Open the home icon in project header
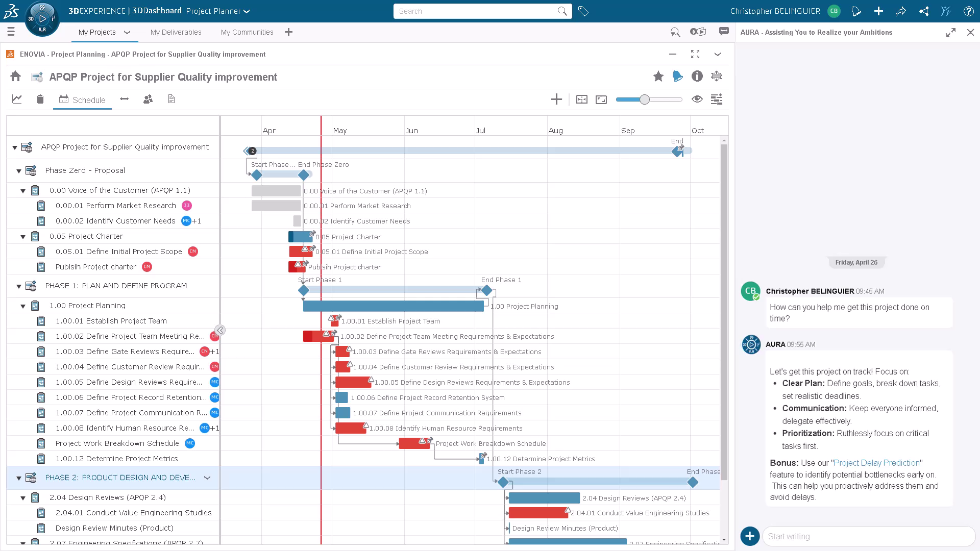 pos(15,77)
